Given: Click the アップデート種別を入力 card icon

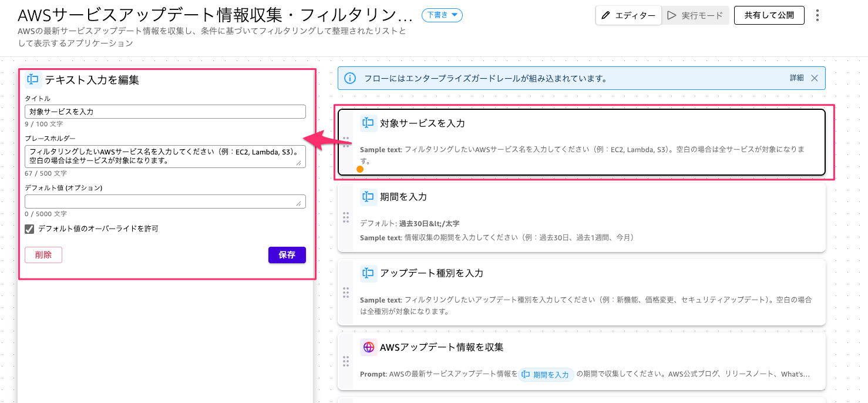Looking at the screenshot, I should 368,273.
